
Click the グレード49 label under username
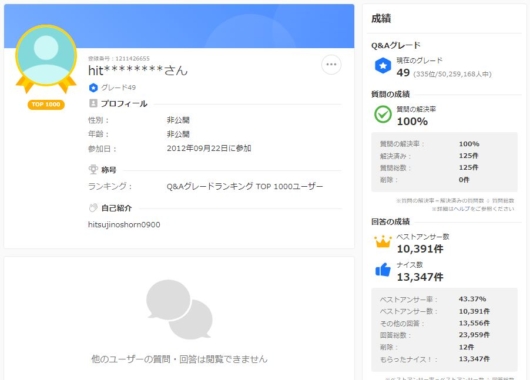click(119, 88)
